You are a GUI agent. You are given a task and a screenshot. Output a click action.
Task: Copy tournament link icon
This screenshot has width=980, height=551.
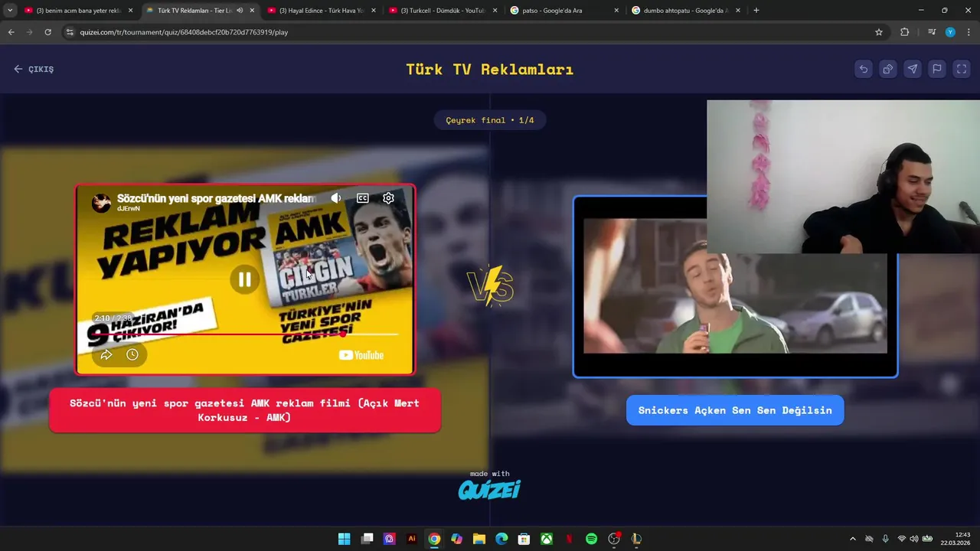pyautogui.click(x=888, y=69)
